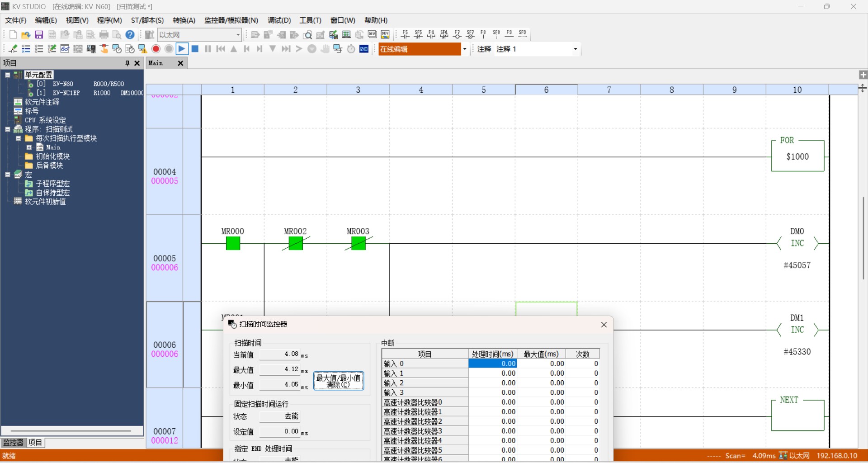Insert SF7 negated coil symbol
The height and width of the screenshot is (463, 868).
[471, 34]
